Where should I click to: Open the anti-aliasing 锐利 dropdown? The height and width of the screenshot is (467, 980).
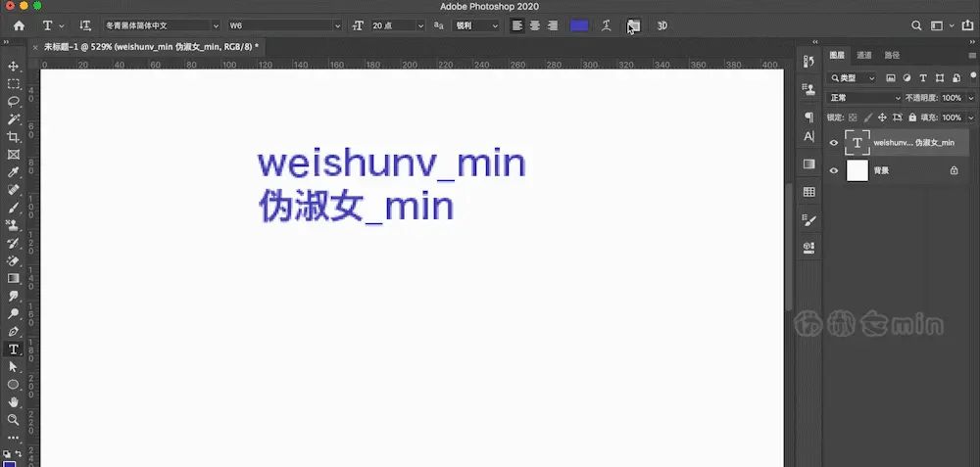coord(476,25)
